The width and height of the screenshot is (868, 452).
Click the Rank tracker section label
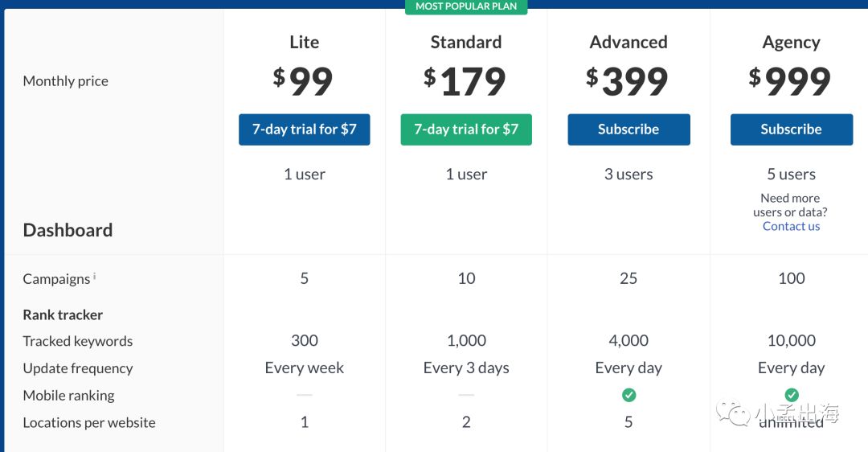63,314
